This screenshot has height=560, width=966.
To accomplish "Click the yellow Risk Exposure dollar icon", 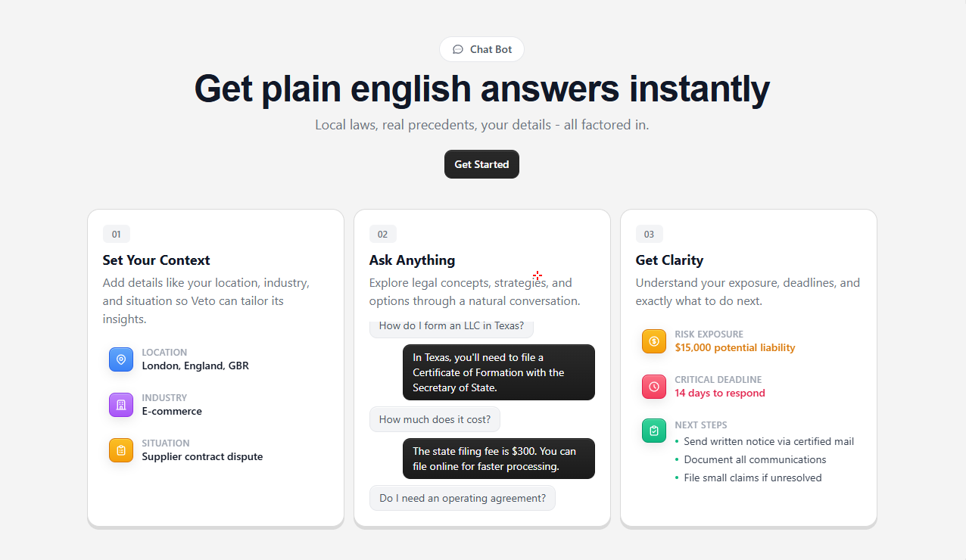I will pos(653,341).
